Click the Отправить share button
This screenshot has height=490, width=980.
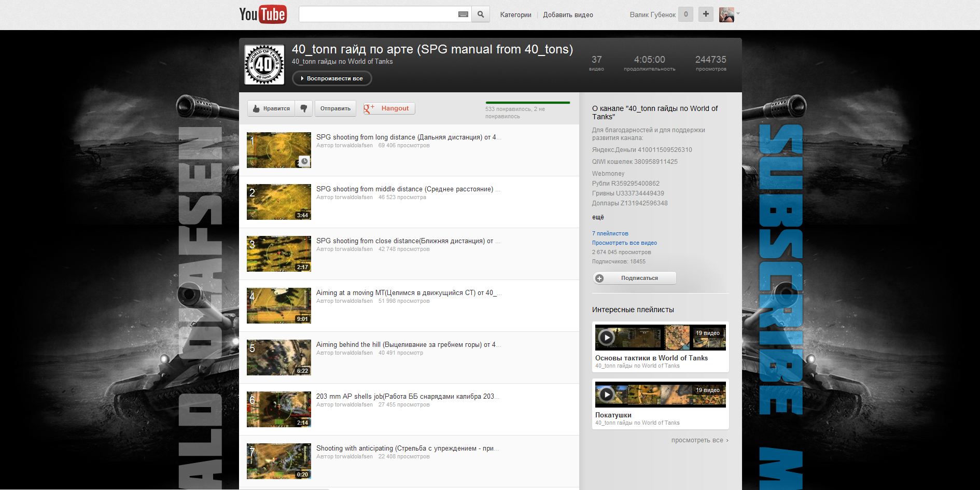click(335, 108)
